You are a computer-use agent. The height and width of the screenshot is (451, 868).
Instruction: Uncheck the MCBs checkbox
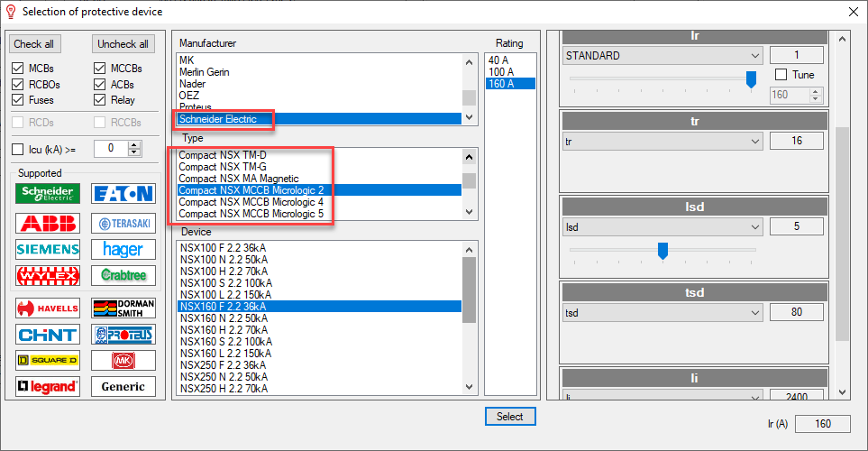18,69
